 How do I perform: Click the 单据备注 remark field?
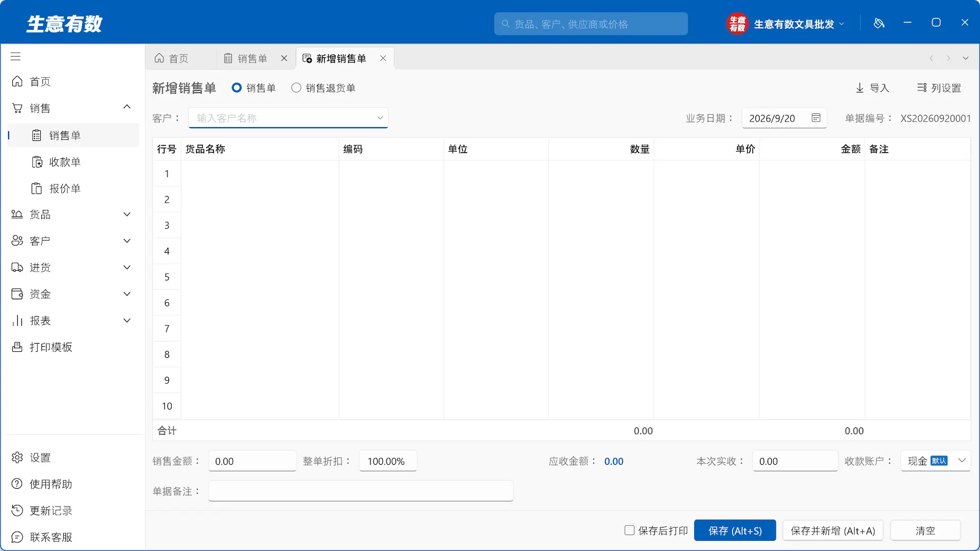(361, 491)
